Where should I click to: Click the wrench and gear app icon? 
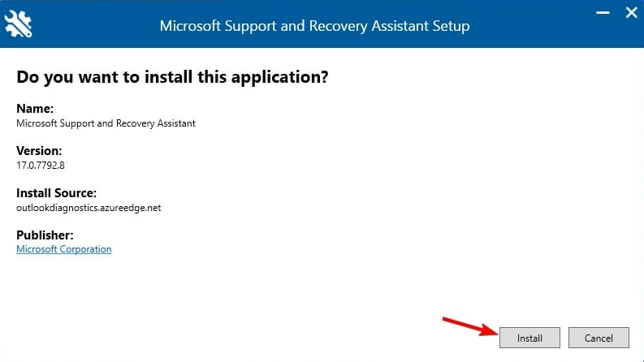click(x=18, y=24)
